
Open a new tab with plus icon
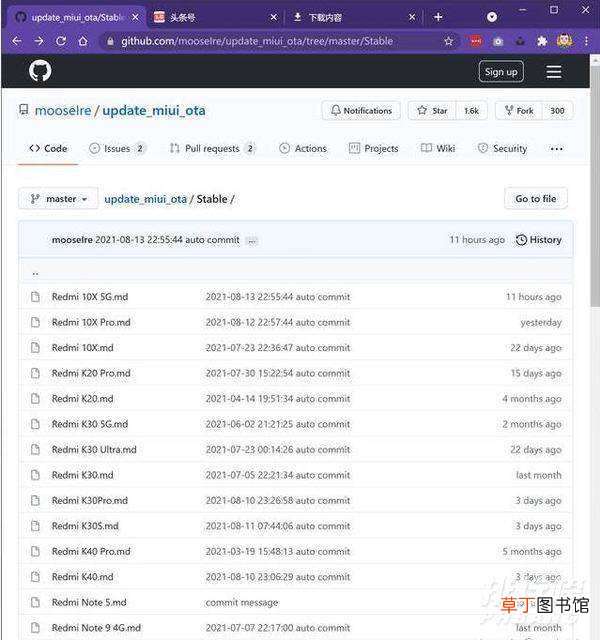[438, 17]
